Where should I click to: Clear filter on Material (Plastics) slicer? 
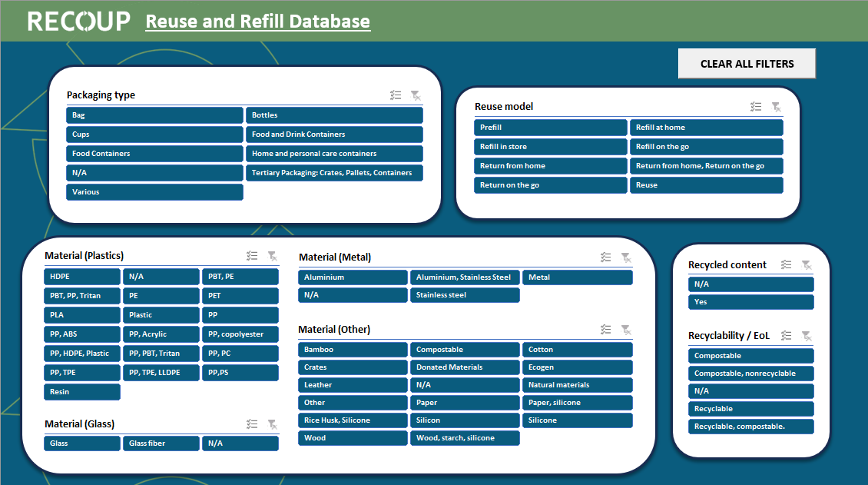(273, 256)
